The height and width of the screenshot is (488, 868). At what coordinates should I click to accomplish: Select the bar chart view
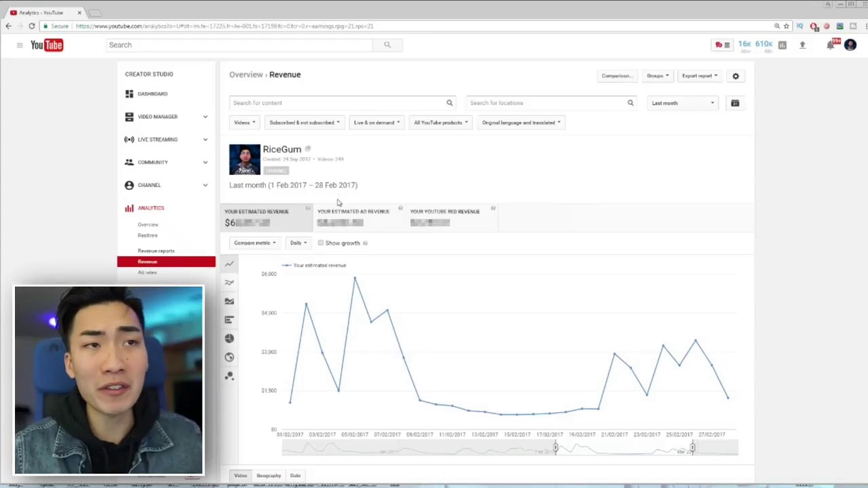click(x=230, y=319)
